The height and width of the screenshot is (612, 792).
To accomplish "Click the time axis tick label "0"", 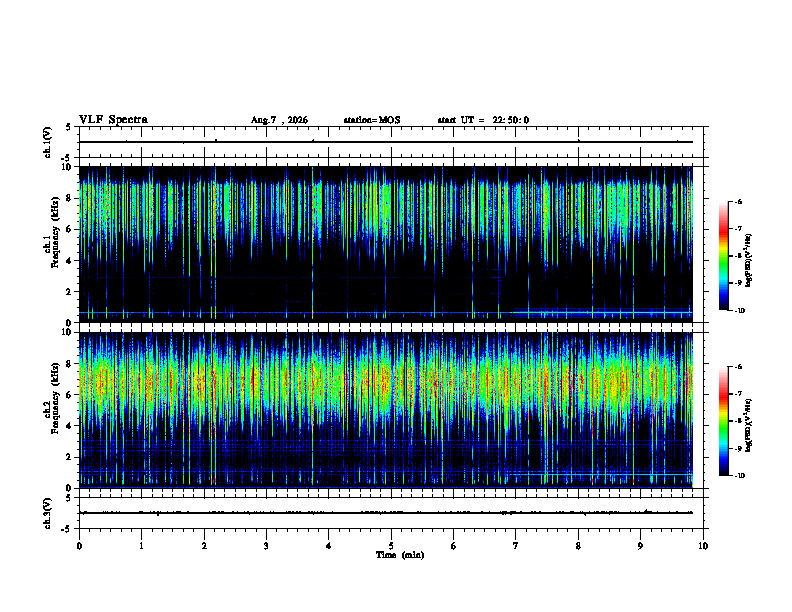I will point(79,546).
